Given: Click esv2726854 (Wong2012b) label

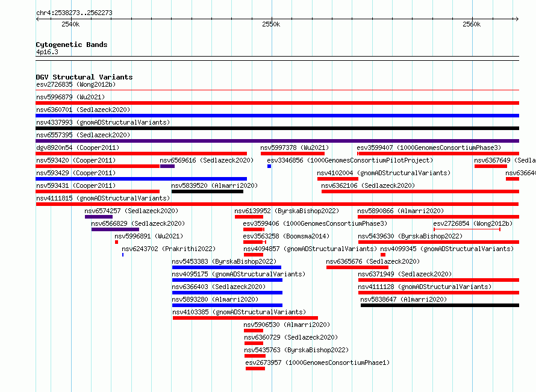Looking at the screenshot, I should click(x=473, y=223).
